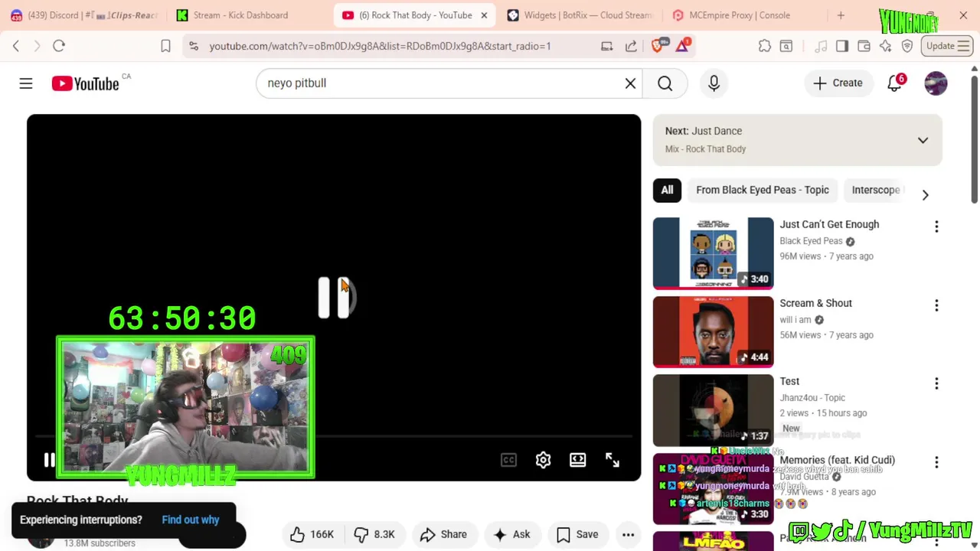This screenshot has width=980, height=551.
Task: Switch to the MCEmpire Proxy Console tab
Action: [x=740, y=15]
